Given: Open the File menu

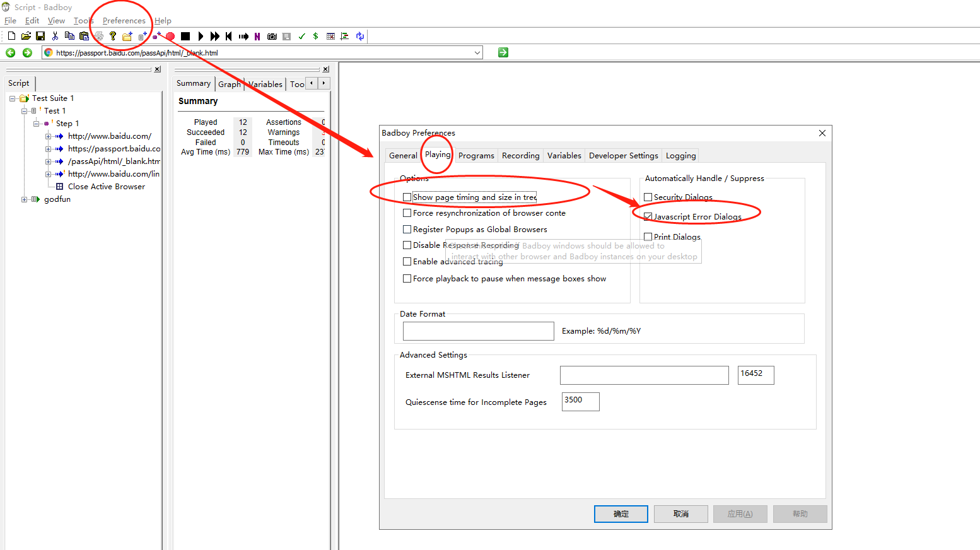Looking at the screenshot, I should (10, 21).
